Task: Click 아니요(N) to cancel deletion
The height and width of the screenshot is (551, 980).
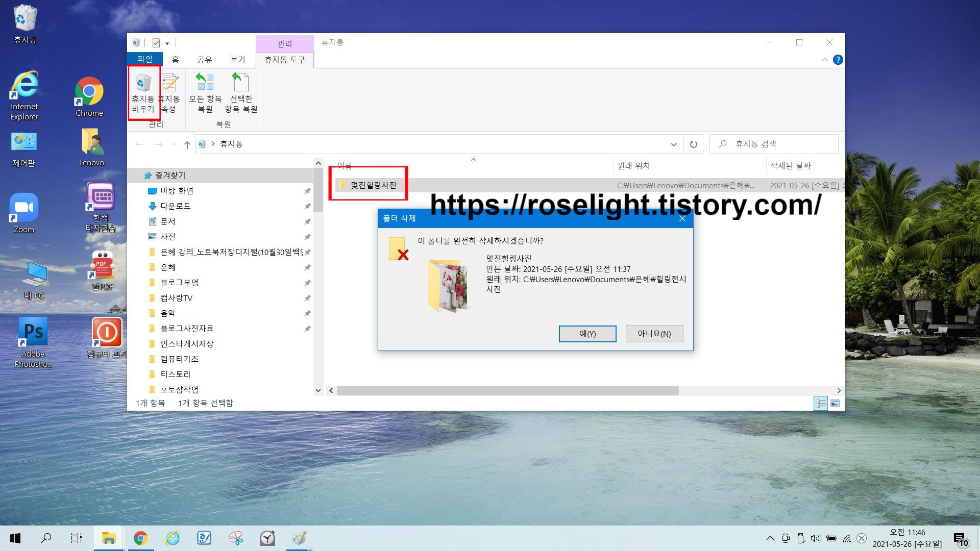Action: pos(654,334)
